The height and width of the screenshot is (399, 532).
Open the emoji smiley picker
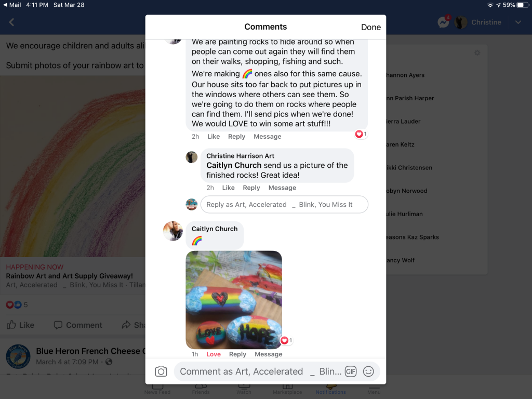368,371
